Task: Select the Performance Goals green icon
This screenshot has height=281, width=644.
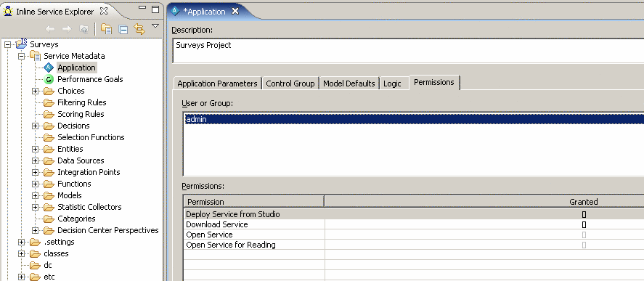Action: tap(49, 79)
